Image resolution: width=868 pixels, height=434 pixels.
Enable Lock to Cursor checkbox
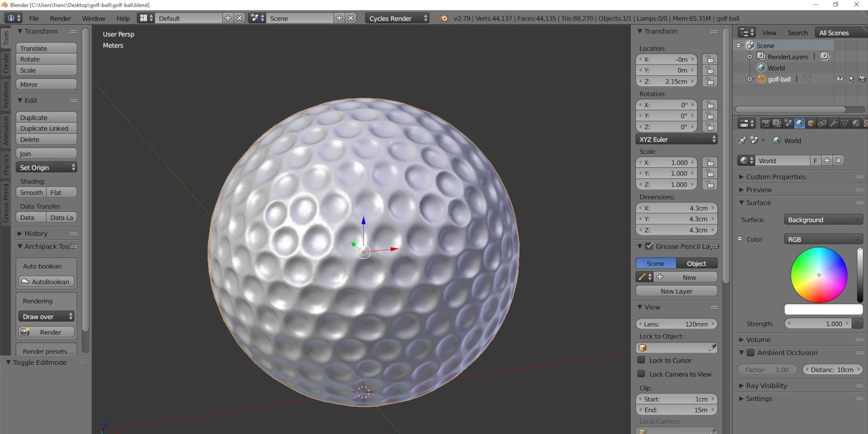click(641, 360)
